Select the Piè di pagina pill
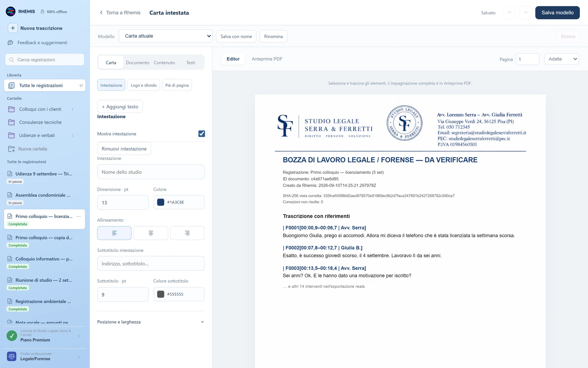This screenshot has width=588, height=368. coord(177,85)
